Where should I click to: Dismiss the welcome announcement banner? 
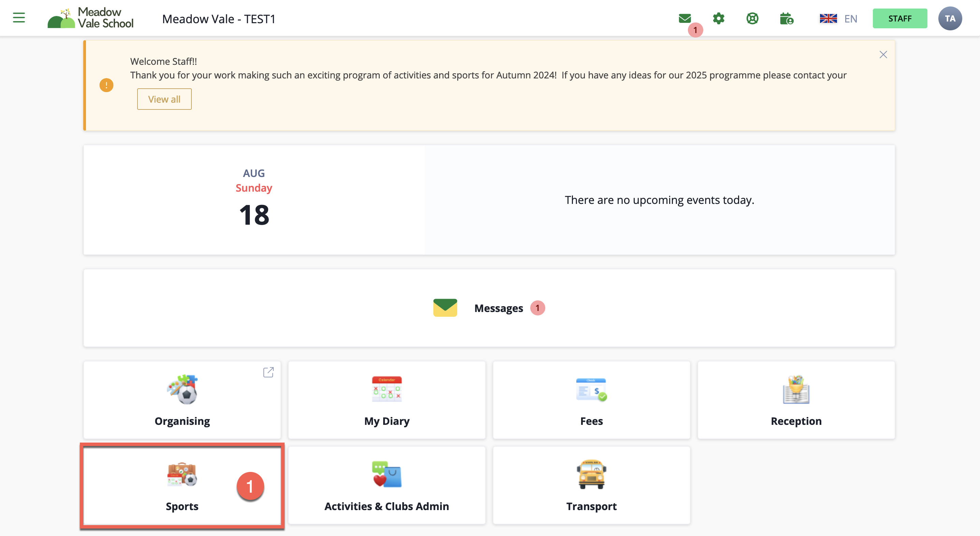(883, 55)
